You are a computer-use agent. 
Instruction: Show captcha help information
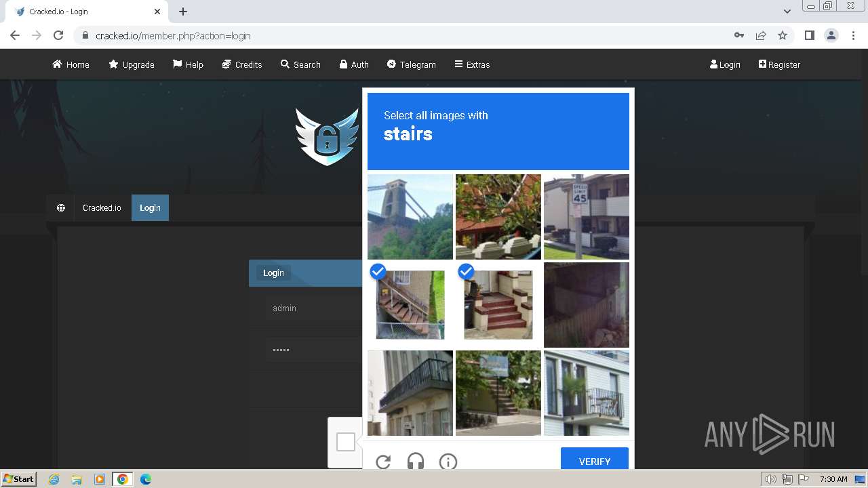coord(448,462)
